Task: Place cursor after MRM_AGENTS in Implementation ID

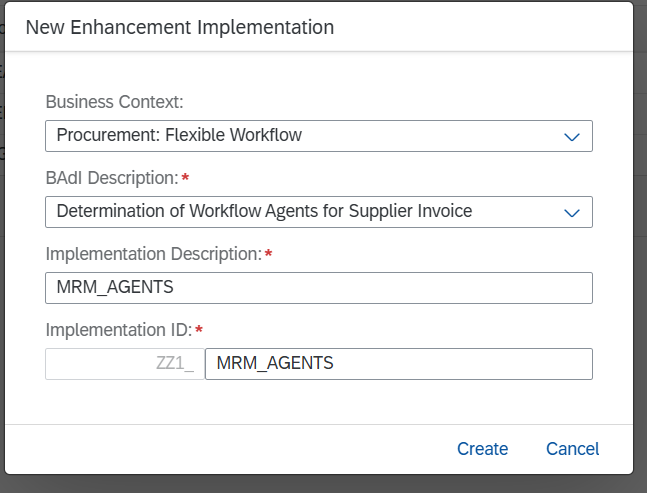Action: point(335,363)
